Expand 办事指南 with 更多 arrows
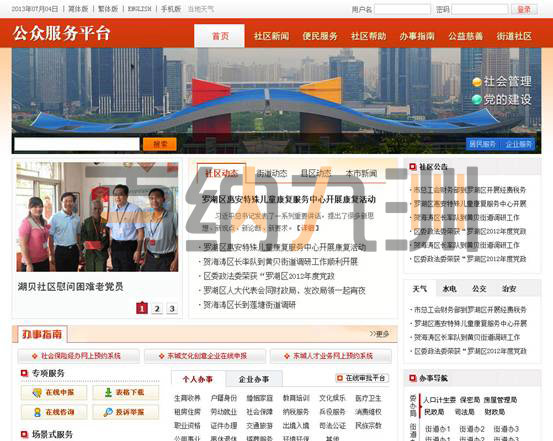Viewport: 553px width, 441px height. [379, 334]
